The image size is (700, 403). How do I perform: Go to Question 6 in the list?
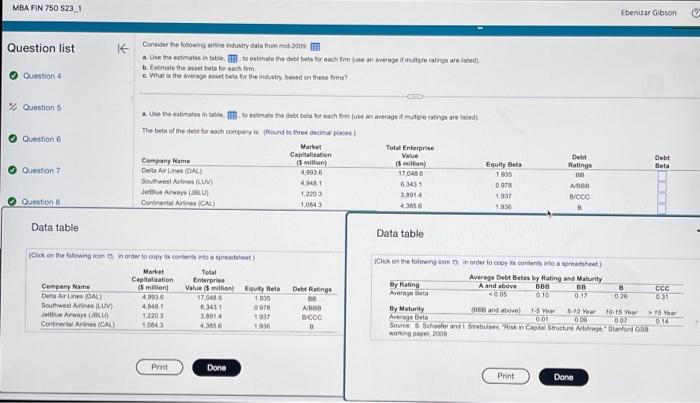click(x=42, y=139)
